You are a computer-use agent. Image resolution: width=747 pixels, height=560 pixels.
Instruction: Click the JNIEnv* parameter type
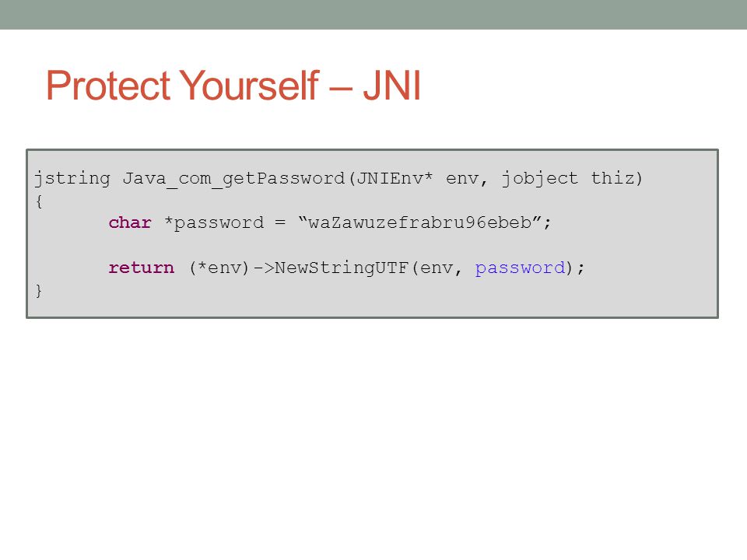tap(395, 178)
